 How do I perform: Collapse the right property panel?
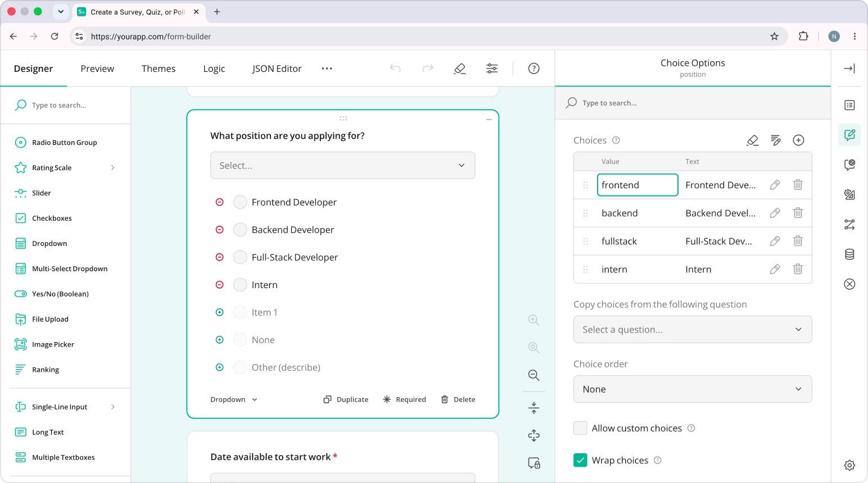tap(849, 69)
